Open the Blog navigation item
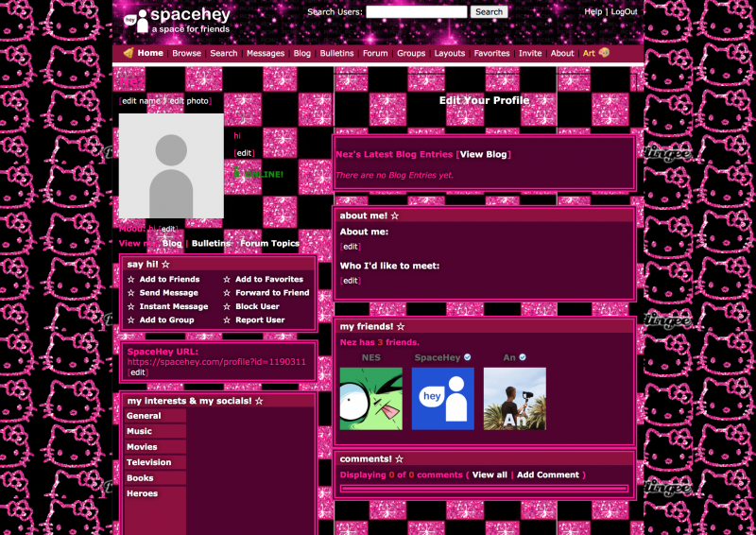Viewport: 756px width, 535px height. pos(302,53)
